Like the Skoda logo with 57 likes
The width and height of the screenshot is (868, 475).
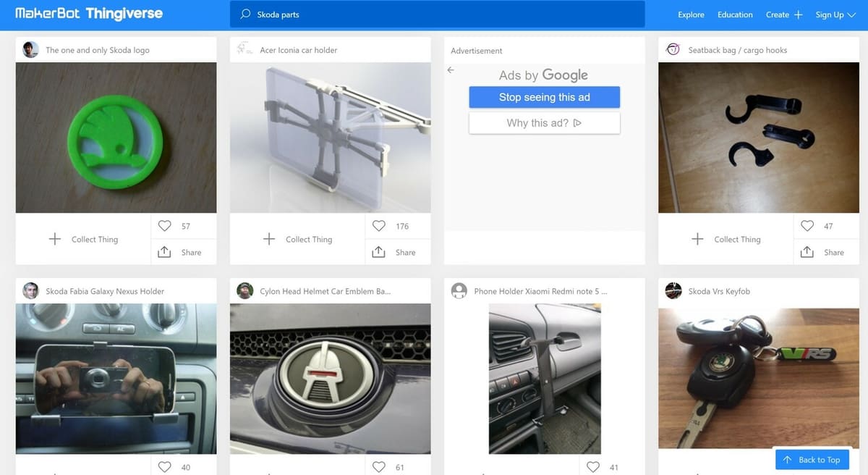click(x=165, y=226)
